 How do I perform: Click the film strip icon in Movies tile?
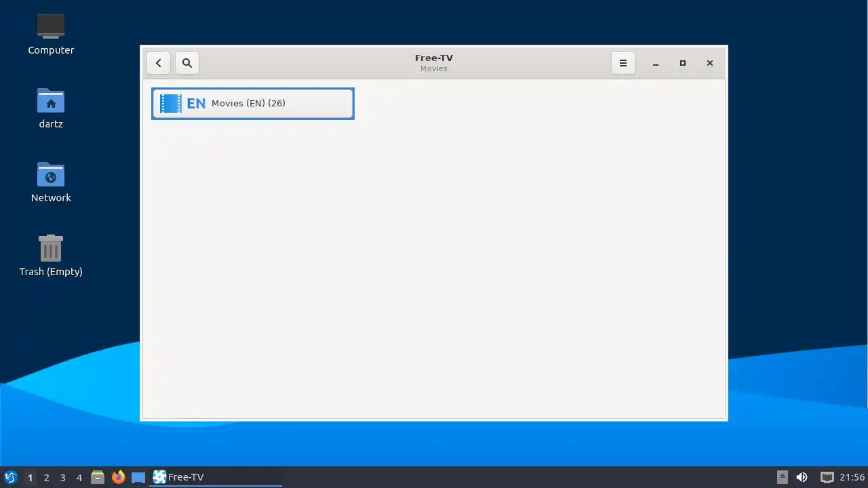pyautogui.click(x=171, y=104)
